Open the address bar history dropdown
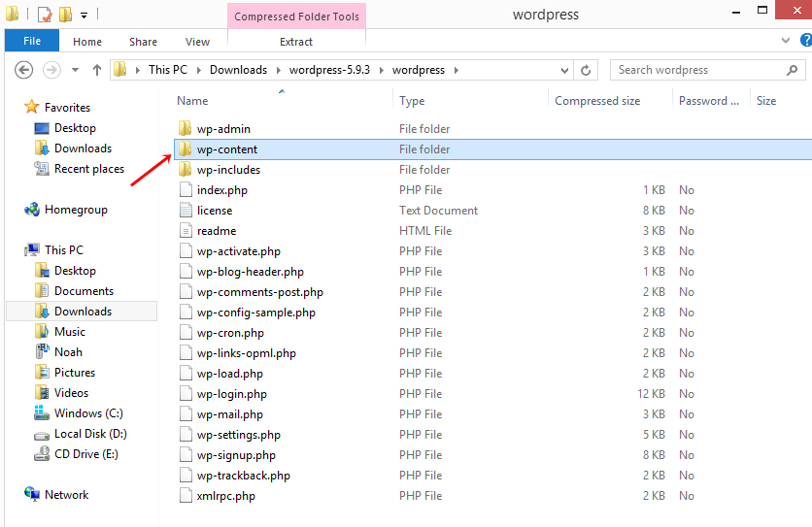812x527 pixels. [x=564, y=70]
